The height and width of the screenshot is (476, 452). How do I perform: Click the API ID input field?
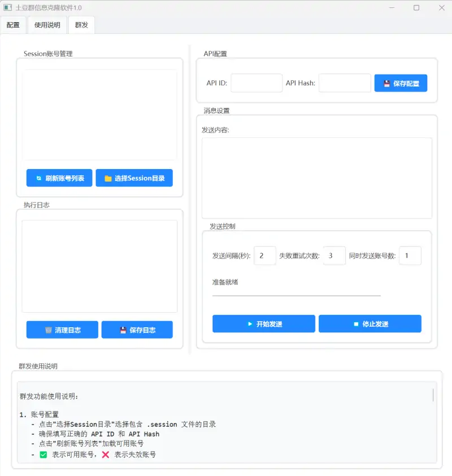click(x=257, y=83)
